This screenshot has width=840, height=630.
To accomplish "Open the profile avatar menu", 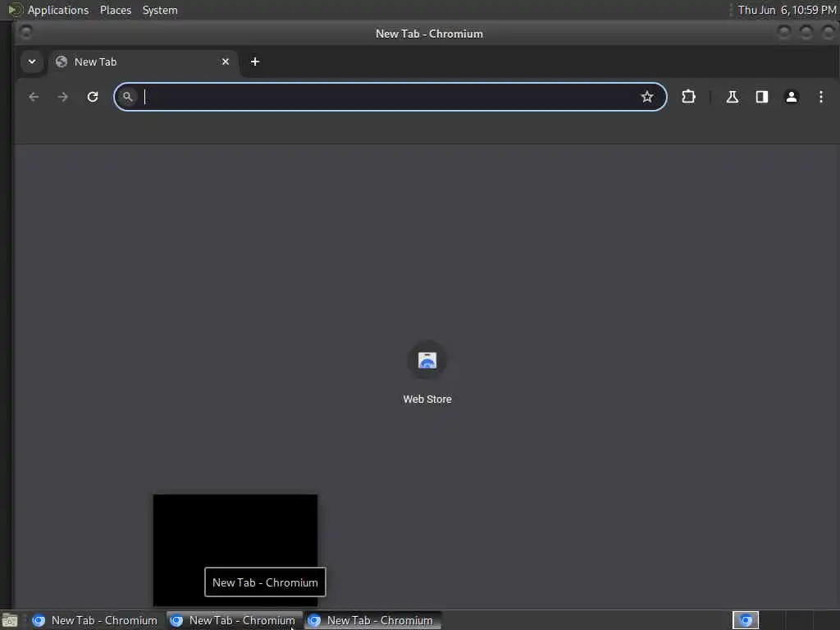I will [792, 97].
